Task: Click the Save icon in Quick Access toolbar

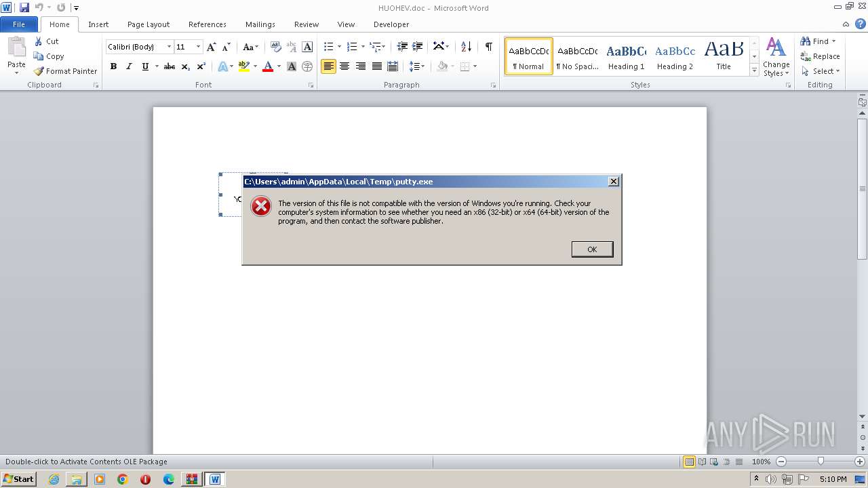Action: pos(24,7)
